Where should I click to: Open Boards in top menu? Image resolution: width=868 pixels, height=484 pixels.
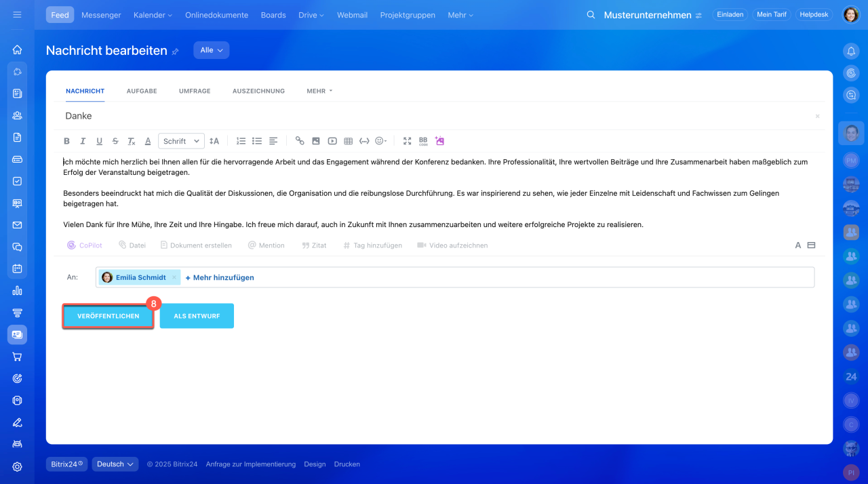coord(273,15)
